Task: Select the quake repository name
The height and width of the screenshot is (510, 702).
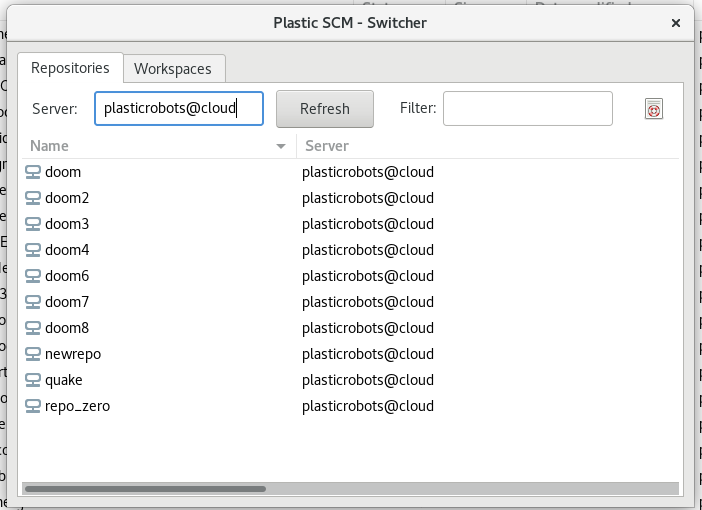Action: [64, 380]
